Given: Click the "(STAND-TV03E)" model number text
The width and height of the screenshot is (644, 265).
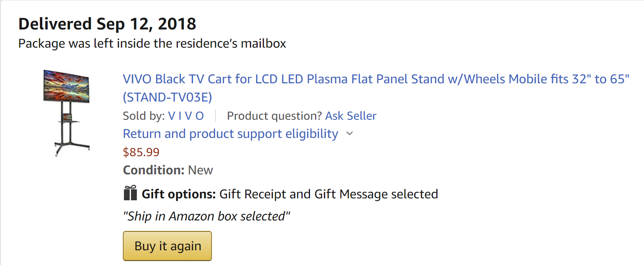Looking at the screenshot, I should pos(167,97).
